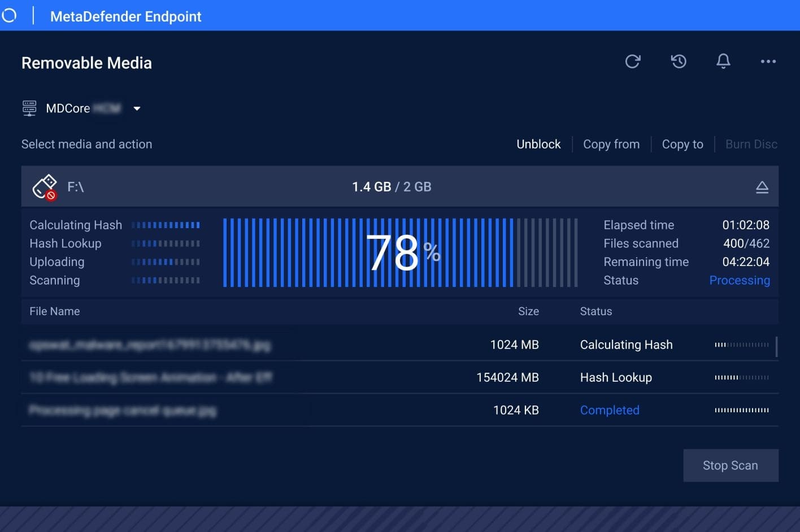
Task: Stop the running scan
Action: tap(731, 465)
